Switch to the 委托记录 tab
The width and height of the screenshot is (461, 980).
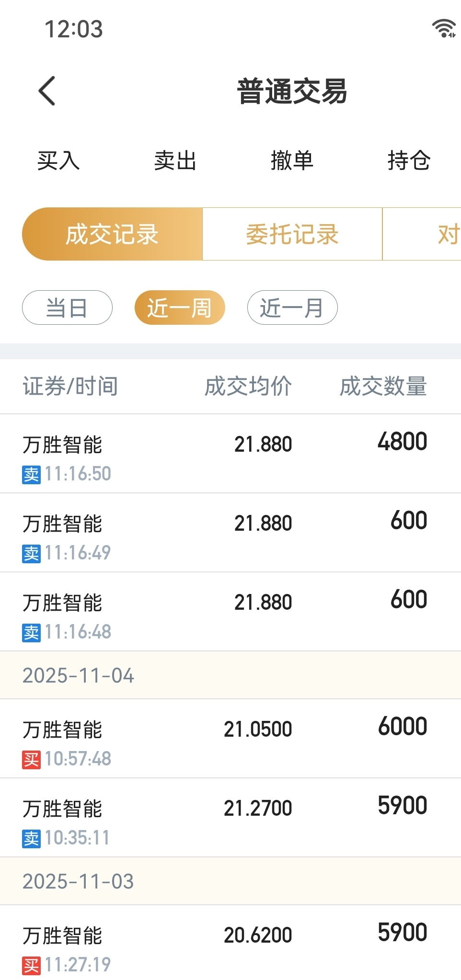pyautogui.click(x=292, y=234)
